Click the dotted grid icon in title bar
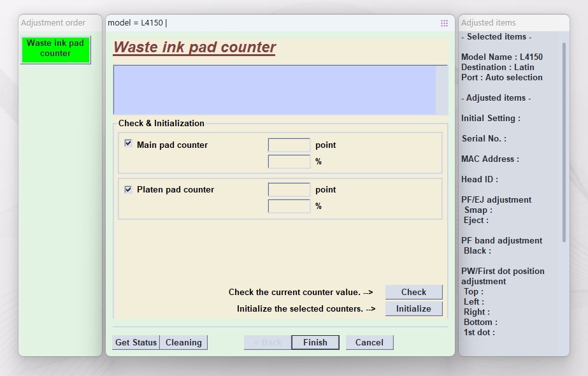 (444, 23)
